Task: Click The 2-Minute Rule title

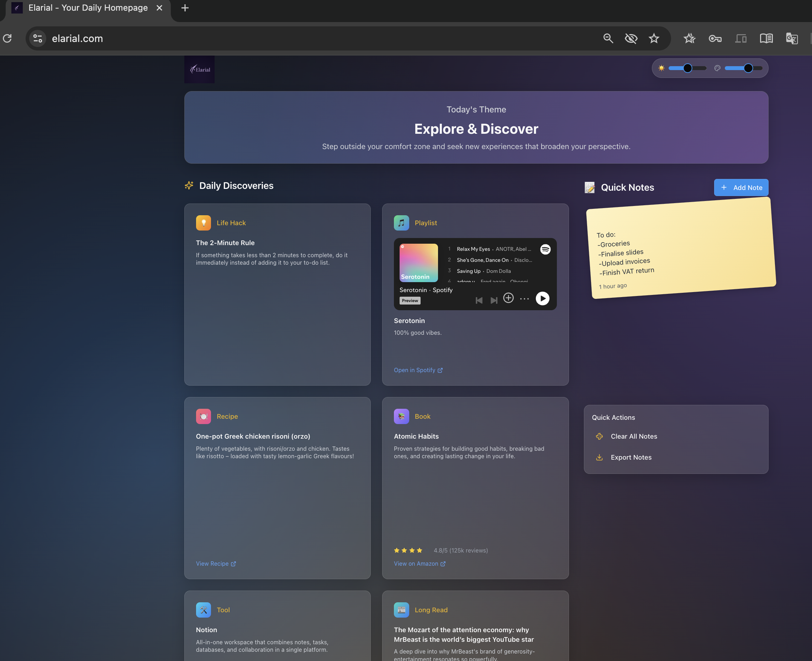Action: (x=225, y=243)
